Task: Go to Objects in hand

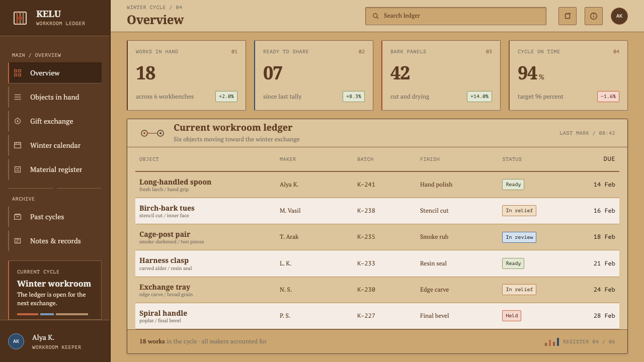Action: point(55,97)
